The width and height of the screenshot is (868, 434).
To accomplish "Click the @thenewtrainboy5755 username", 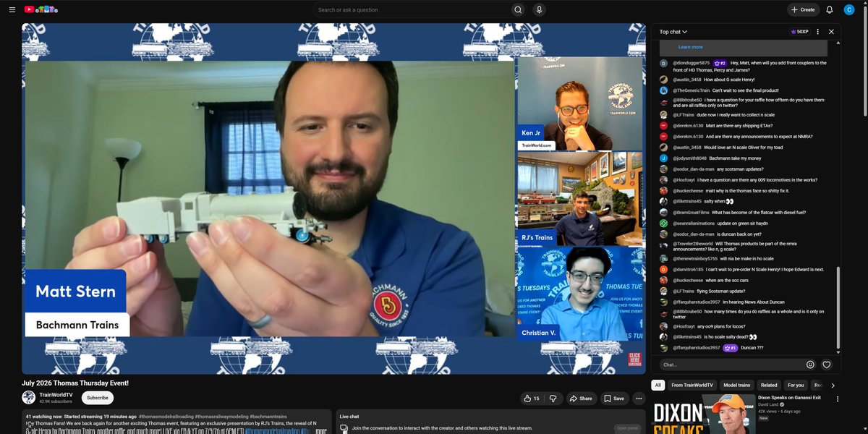I will click(695, 258).
